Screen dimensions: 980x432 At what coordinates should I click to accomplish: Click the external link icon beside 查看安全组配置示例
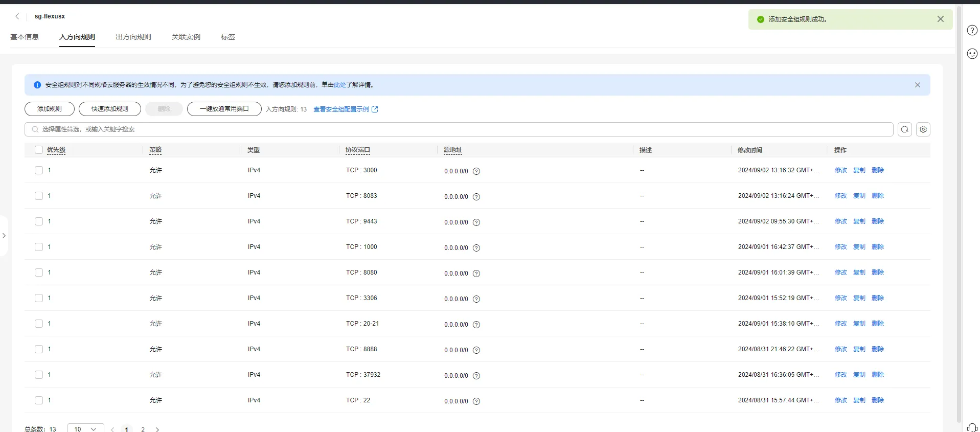pos(375,109)
